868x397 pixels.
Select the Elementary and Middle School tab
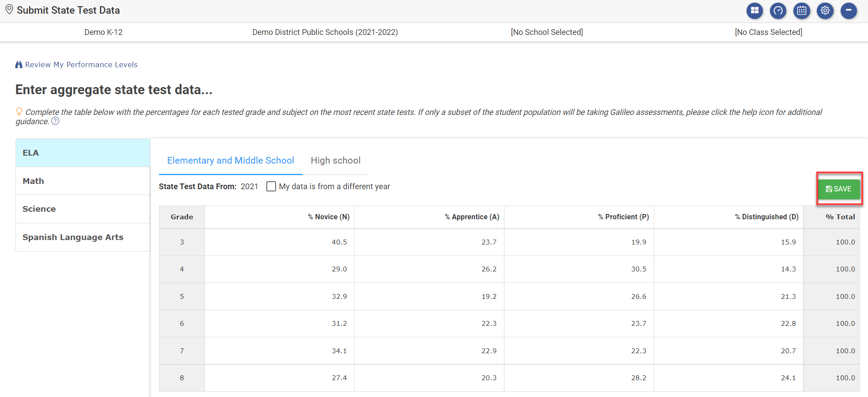[230, 160]
